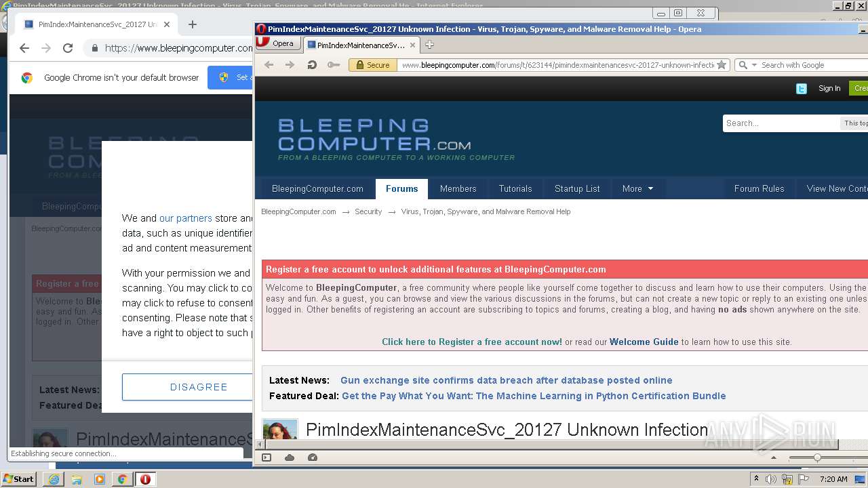Image resolution: width=868 pixels, height=488 pixels.
Task: Adjust Opera zoom slider
Action: click(817, 457)
